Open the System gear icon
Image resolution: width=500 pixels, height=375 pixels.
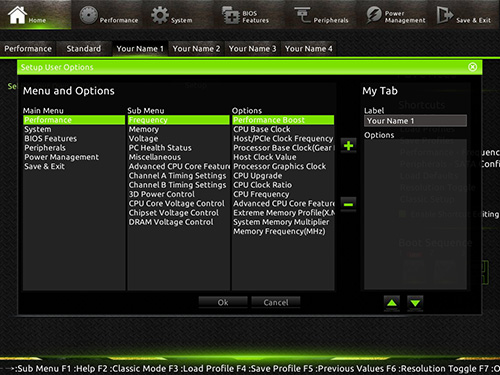coord(160,15)
